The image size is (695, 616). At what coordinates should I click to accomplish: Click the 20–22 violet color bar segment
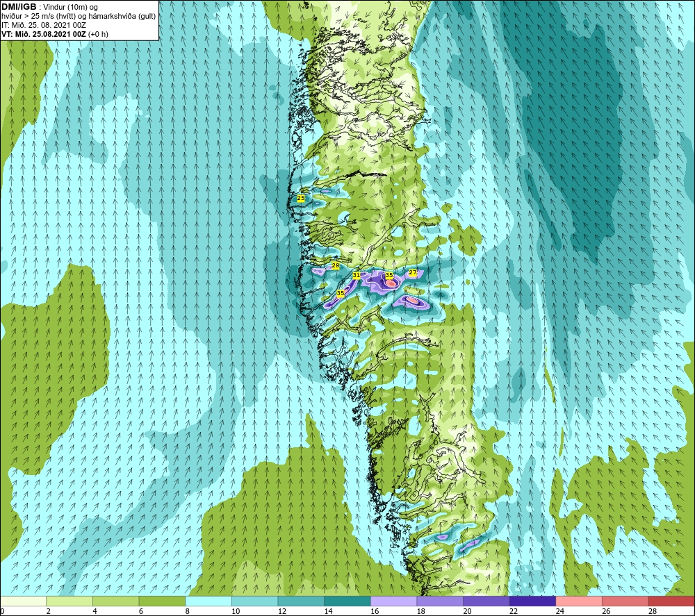coord(486,601)
